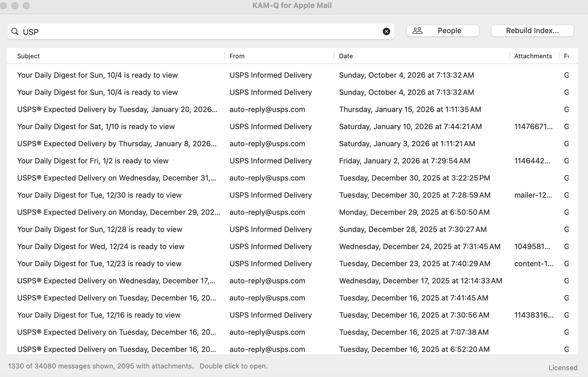Click date Wednesday, December 17, 2025 at 12:14:33 AM
The width and height of the screenshot is (588, 377).
(x=420, y=281)
